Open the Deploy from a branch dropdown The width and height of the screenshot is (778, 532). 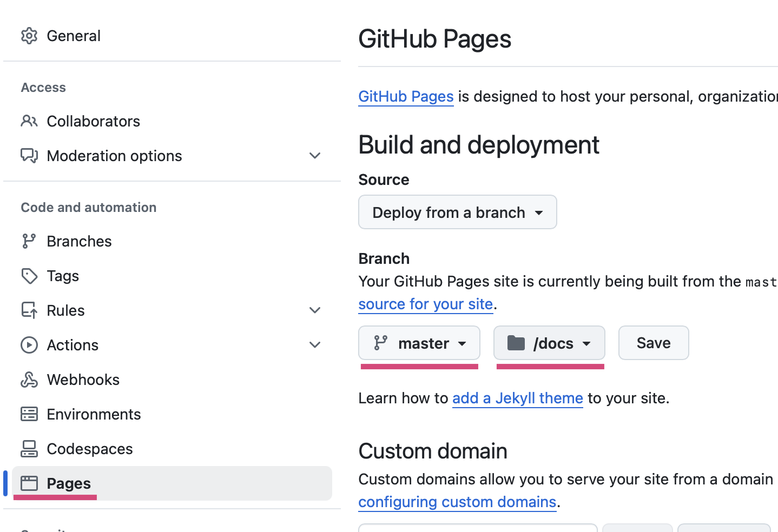pos(457,212)
